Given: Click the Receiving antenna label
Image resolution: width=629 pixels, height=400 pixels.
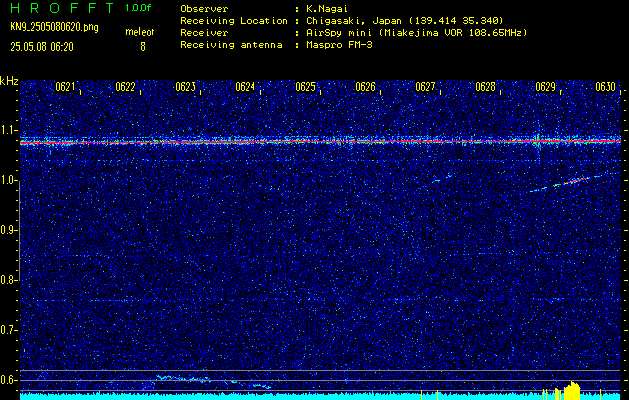Looking at the screenshot, I should pos(231,45).
